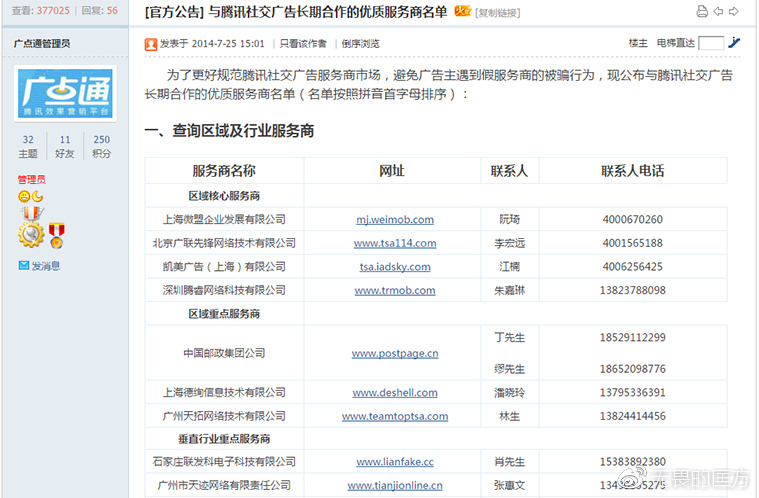Click the 管理员 group label
This screenshot has width=759, height=498.
point(32,180)
